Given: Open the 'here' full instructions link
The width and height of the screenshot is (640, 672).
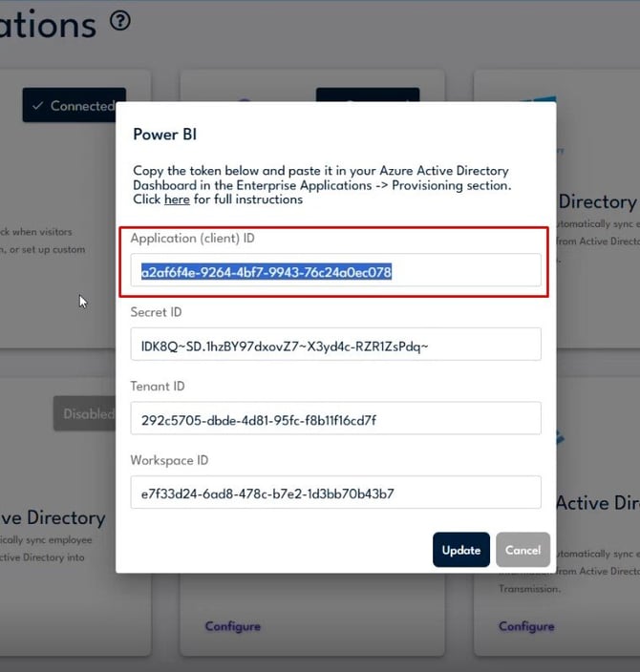Looking at the screenshot, I should [x=177, y=199].
